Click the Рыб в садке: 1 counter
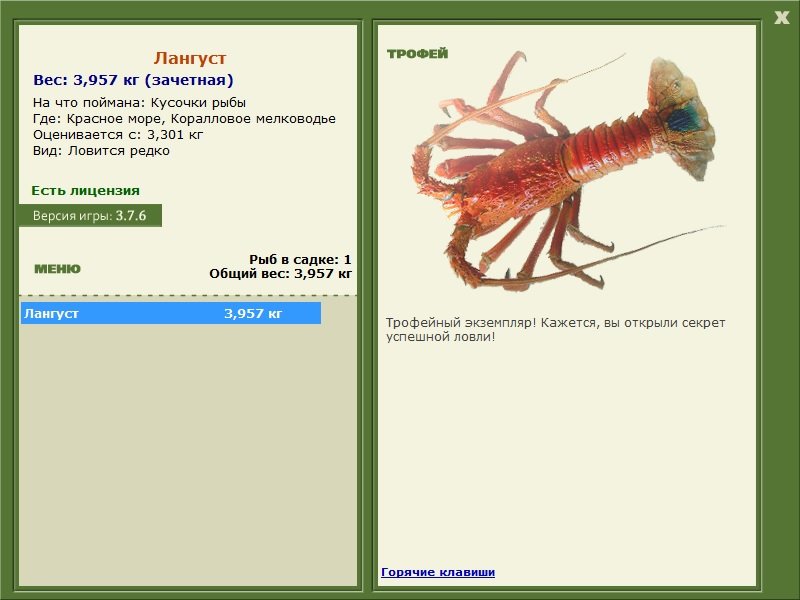 [300, 260]
